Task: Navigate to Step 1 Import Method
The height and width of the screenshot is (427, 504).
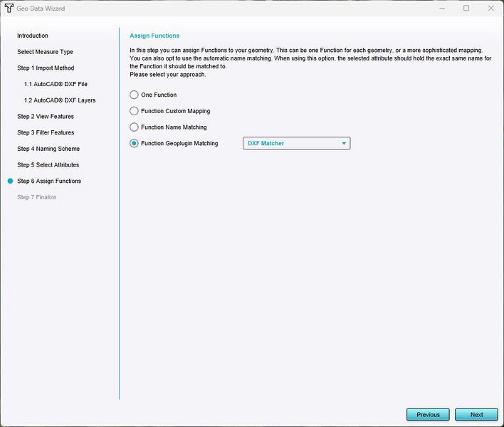Action: tap(46, 68)
